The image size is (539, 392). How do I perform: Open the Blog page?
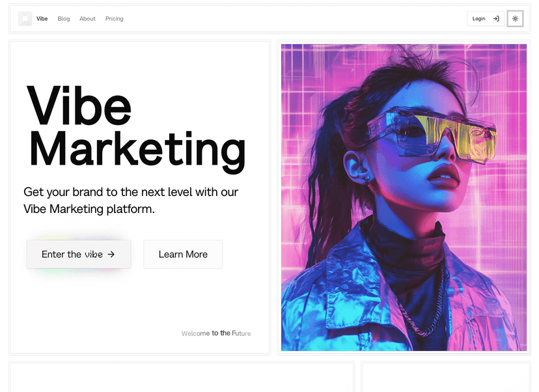click(64, 19)
